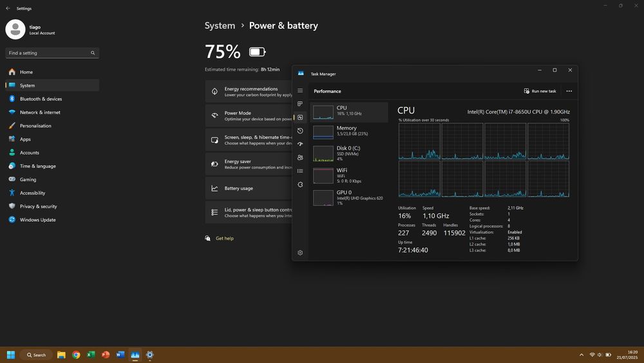Open Home in Settings sidebar
The height and width of the screenshot is (363, 644).
coord(52,72)
